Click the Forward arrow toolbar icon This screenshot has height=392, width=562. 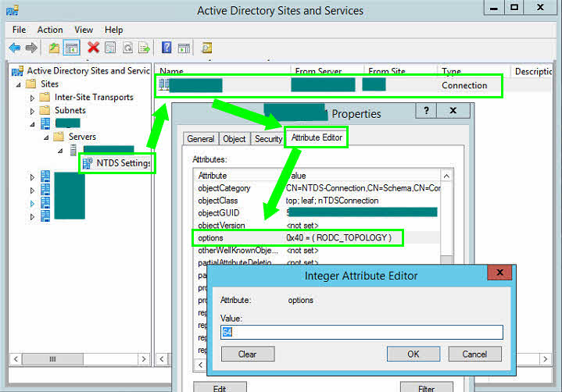point(31,48)
